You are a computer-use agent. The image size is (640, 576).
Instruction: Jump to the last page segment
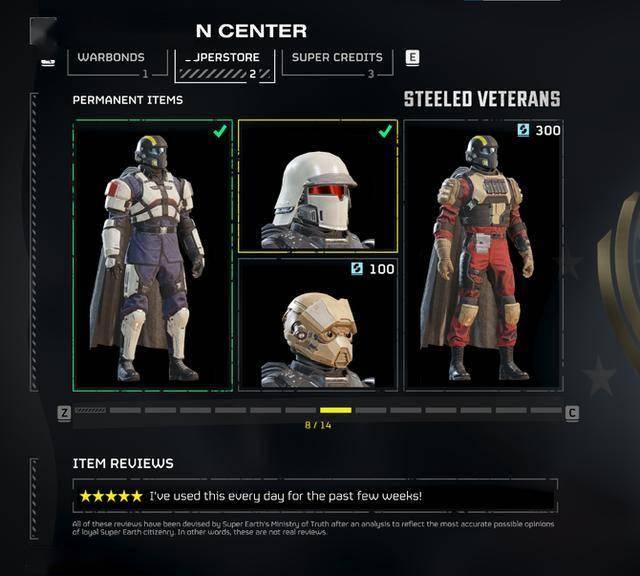coord(546,410)
